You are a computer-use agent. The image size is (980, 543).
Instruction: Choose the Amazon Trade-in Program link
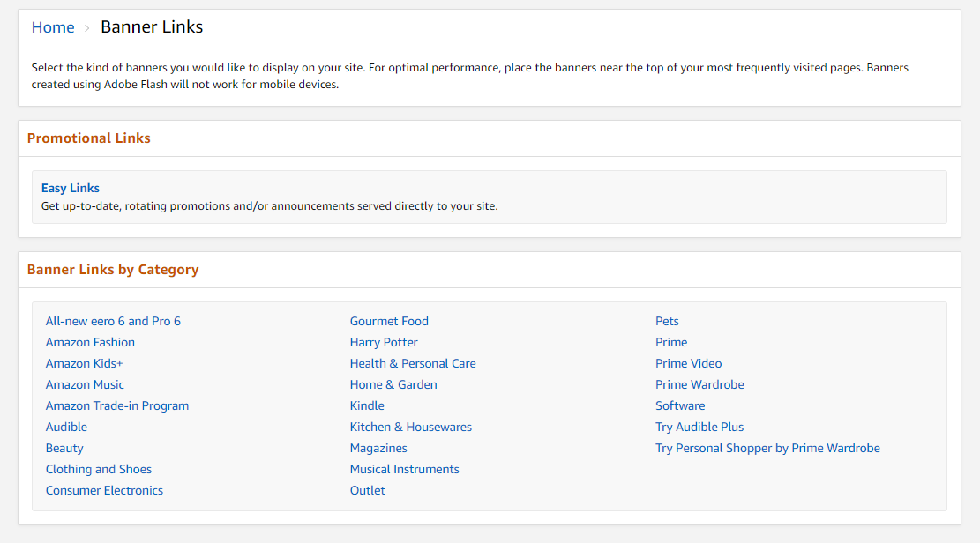117,405
